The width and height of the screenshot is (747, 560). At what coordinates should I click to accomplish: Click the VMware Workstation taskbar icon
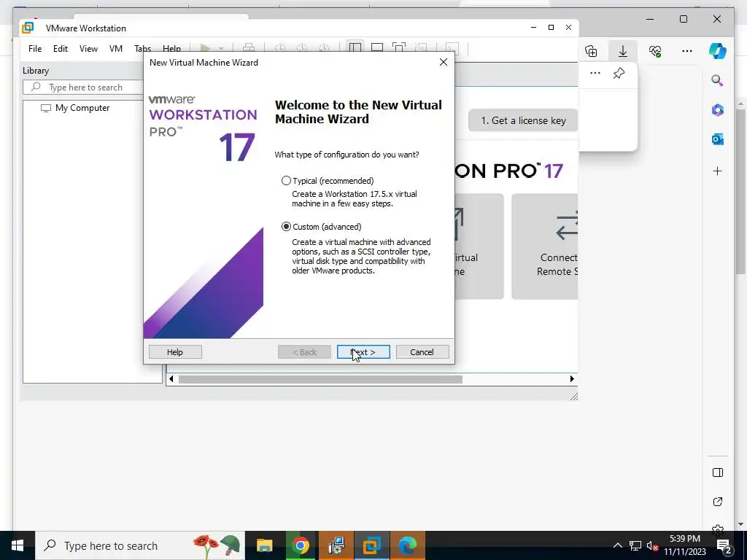click(371, 545)
